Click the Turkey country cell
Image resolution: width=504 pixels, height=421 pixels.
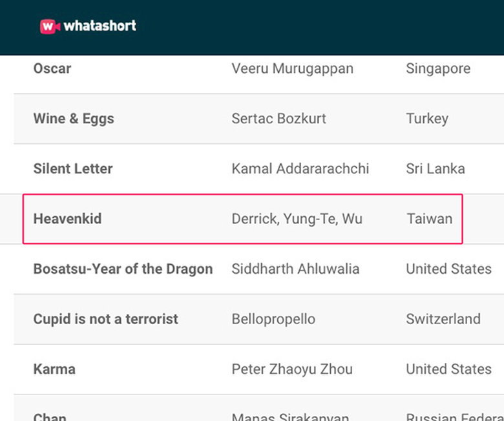tap(427, 119)
